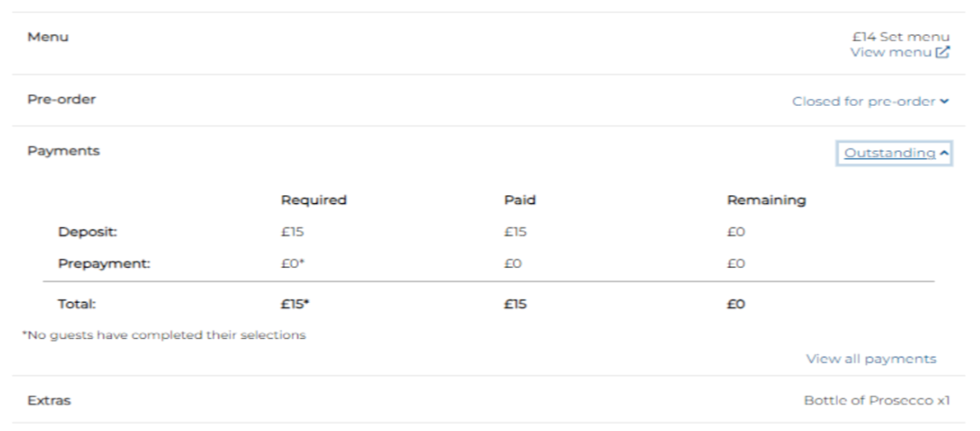The height and width of the screenshot is (431, 980).
Task: Collapse the Outstanding payments section
Action: [889, 154]
